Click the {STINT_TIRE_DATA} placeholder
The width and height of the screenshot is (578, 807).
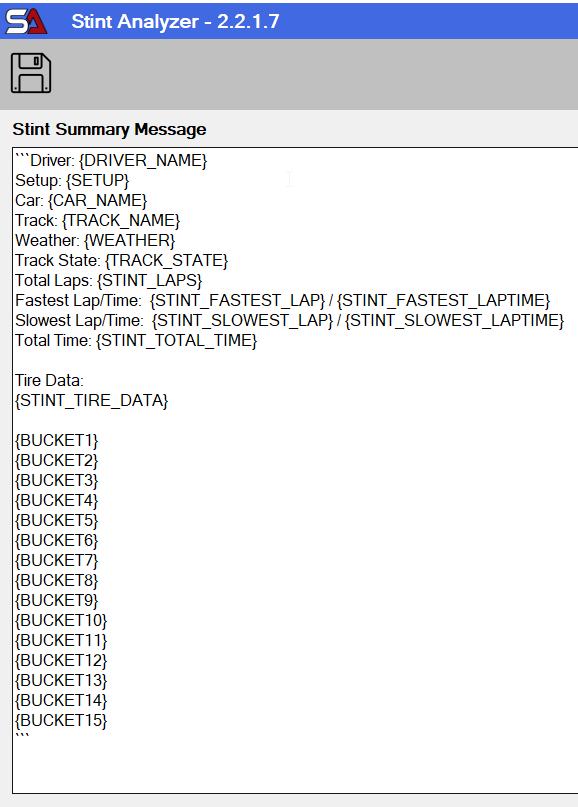90,400
